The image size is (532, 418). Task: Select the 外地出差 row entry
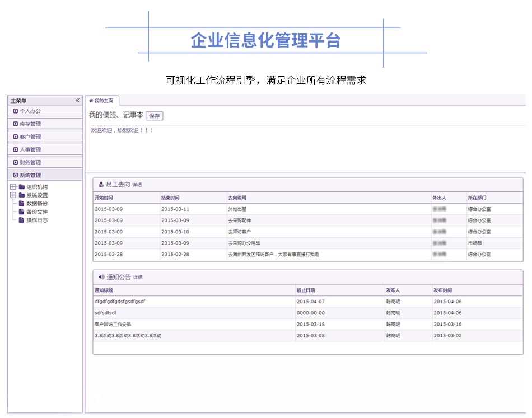coord(237,209)
